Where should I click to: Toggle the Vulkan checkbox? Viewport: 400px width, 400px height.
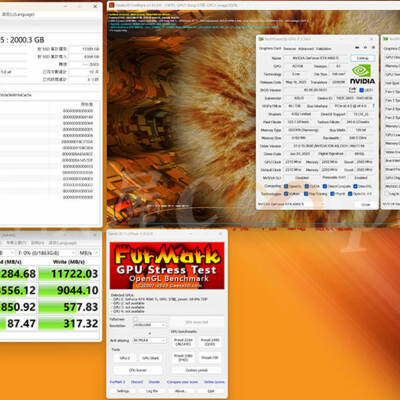[286, 194]
